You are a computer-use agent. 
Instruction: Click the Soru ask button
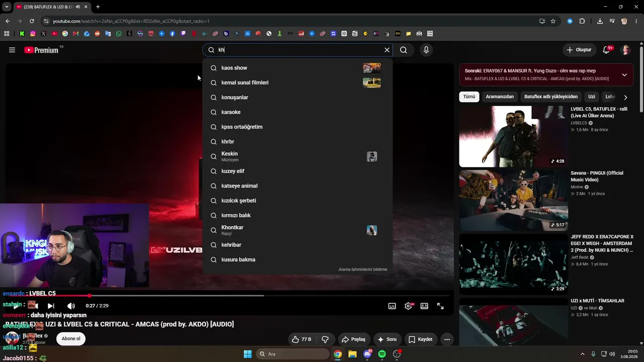[x=387, y=339]
